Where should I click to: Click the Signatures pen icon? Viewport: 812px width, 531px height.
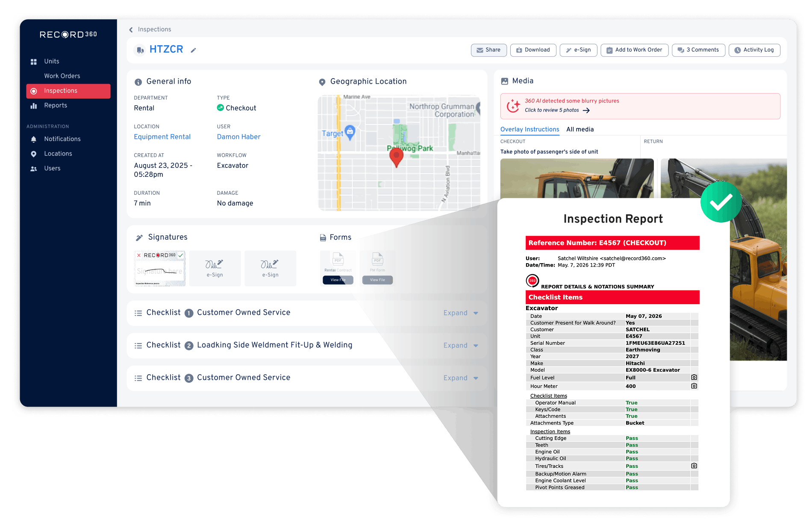point(139,238)
